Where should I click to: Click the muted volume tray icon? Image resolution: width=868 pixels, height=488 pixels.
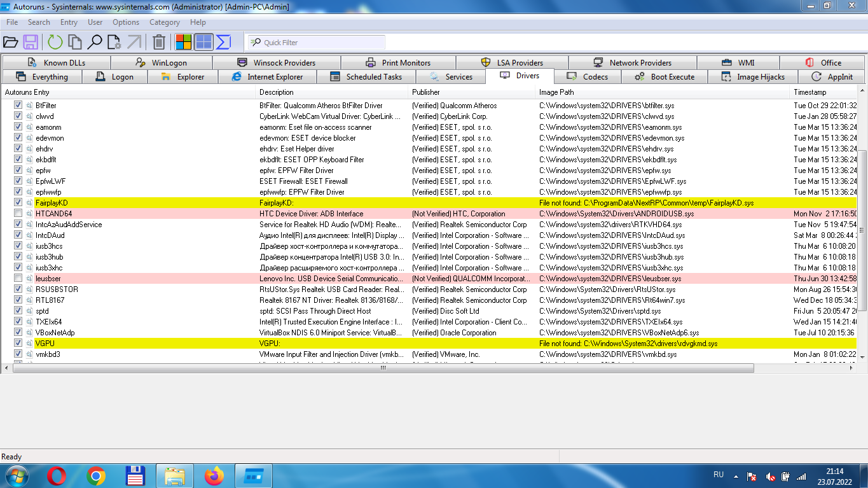[770, 476]
